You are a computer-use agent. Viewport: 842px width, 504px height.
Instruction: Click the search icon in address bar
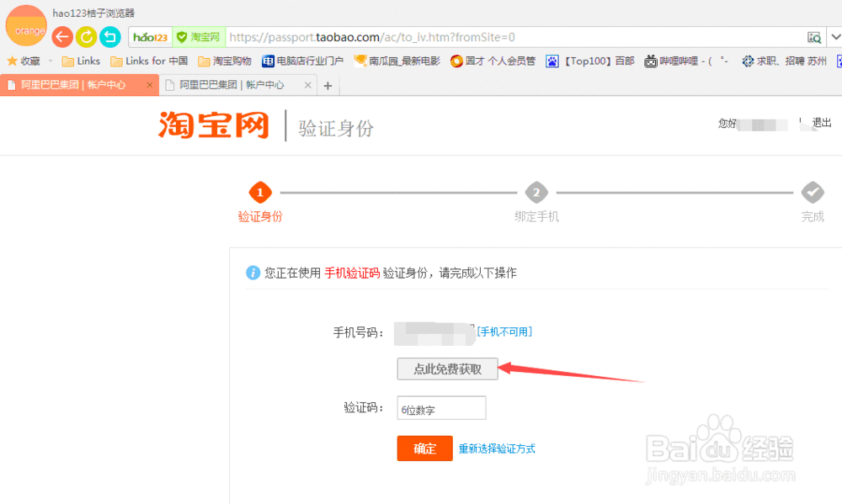pyautogui.click(x=814, y=37)
